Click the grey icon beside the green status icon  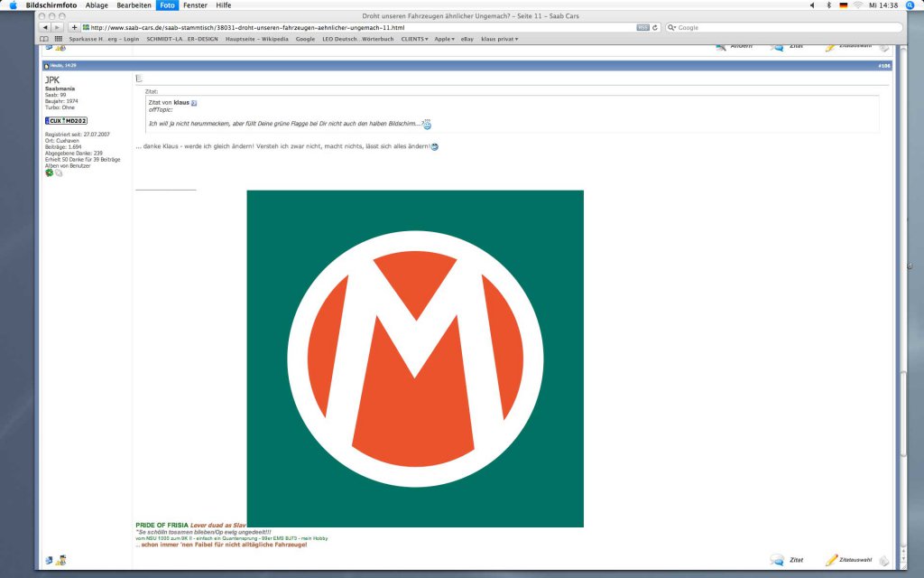tap(59, 172)
